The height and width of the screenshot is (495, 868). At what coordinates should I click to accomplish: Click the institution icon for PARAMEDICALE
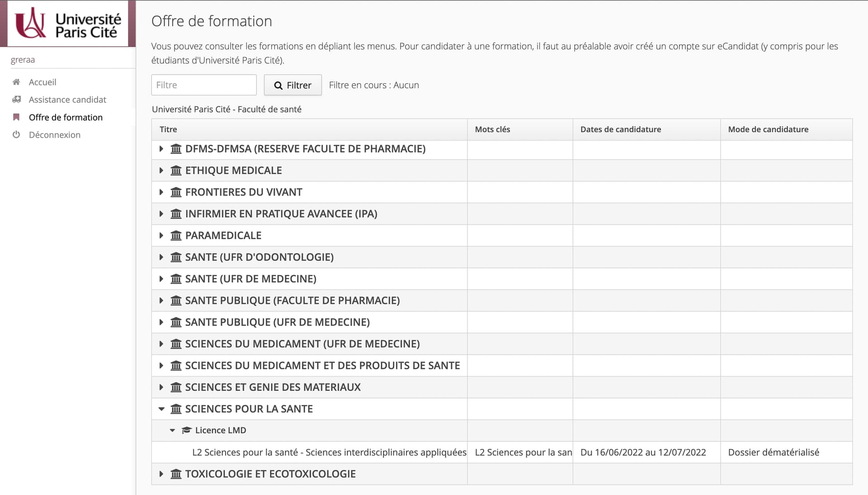coord(176,235)
